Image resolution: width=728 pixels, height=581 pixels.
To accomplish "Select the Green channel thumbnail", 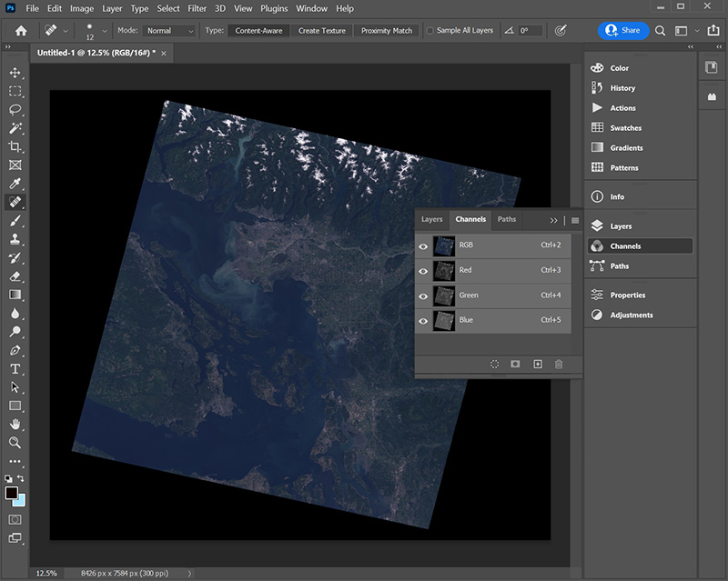I will point(444,296).
